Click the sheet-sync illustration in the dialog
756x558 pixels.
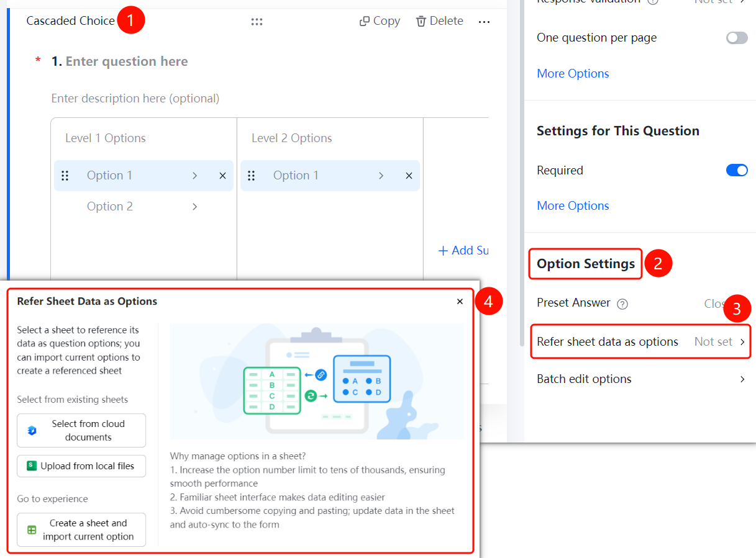click(317, 381)
